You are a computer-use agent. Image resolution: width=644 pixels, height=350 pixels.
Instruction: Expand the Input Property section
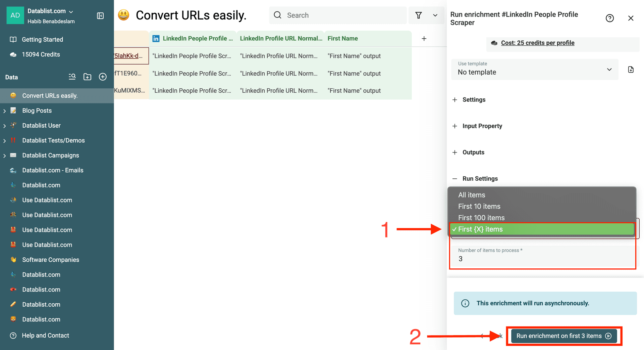click(x=482, y=126)
